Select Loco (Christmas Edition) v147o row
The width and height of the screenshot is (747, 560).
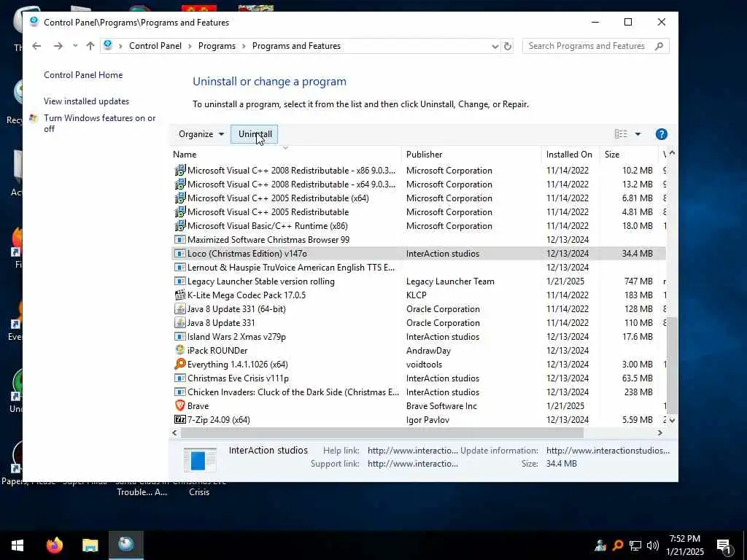(418, 253)
